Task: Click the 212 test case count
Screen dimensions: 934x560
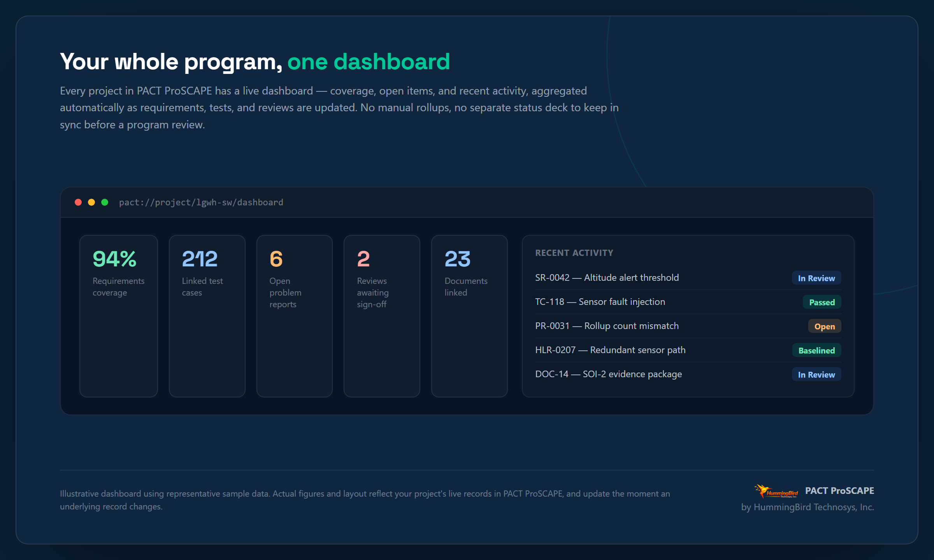Action: click(x=200, y=259)
